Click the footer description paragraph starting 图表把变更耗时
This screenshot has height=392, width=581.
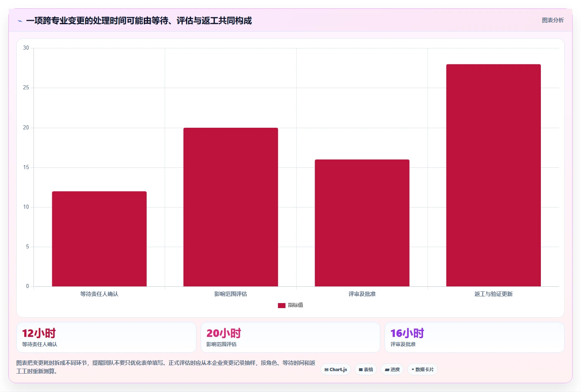166,367
